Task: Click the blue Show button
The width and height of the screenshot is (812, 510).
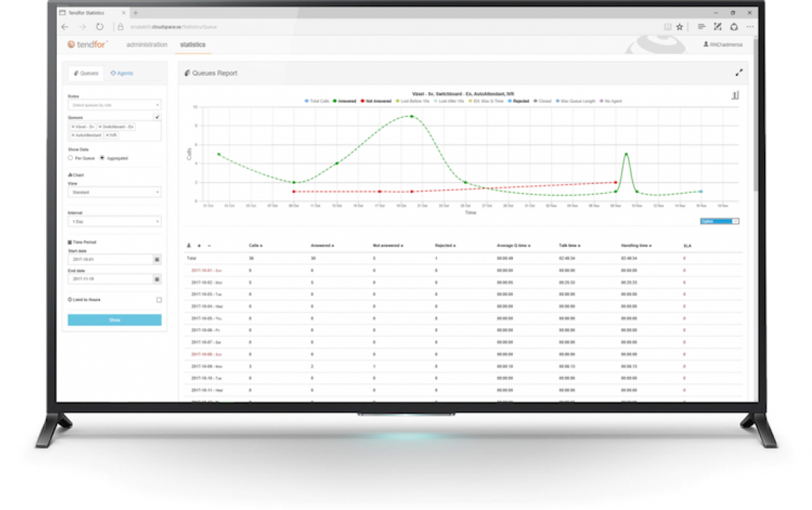Action: [x=114, y=320]
